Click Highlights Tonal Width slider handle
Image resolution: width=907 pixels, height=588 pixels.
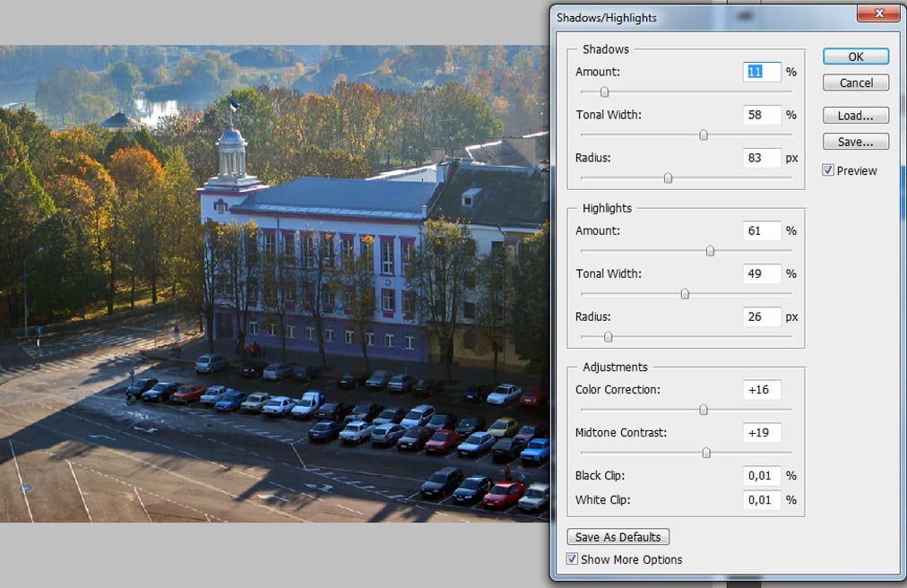tap(685, 294)
